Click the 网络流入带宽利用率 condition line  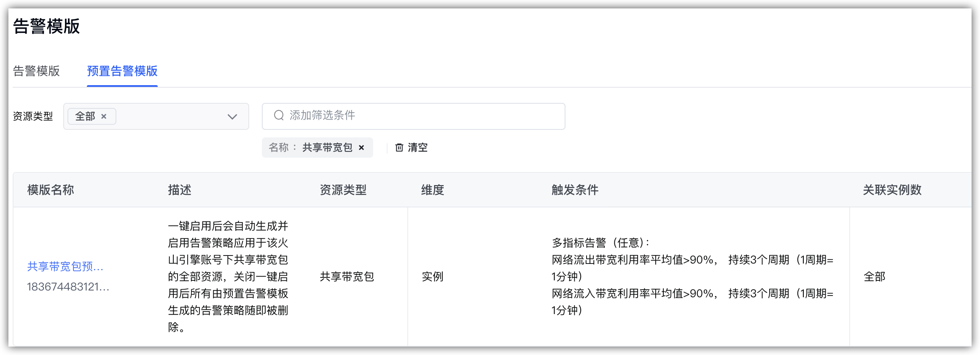692,302
